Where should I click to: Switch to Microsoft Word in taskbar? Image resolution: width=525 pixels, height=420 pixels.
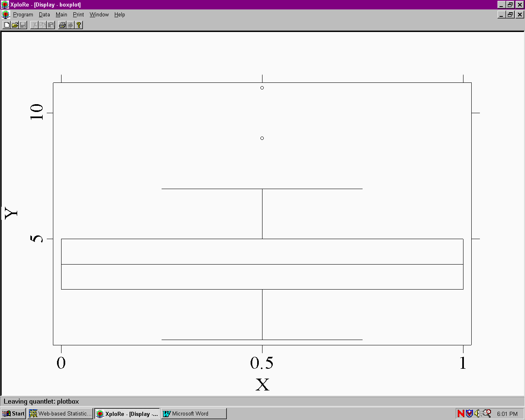(x=194, y=413)
